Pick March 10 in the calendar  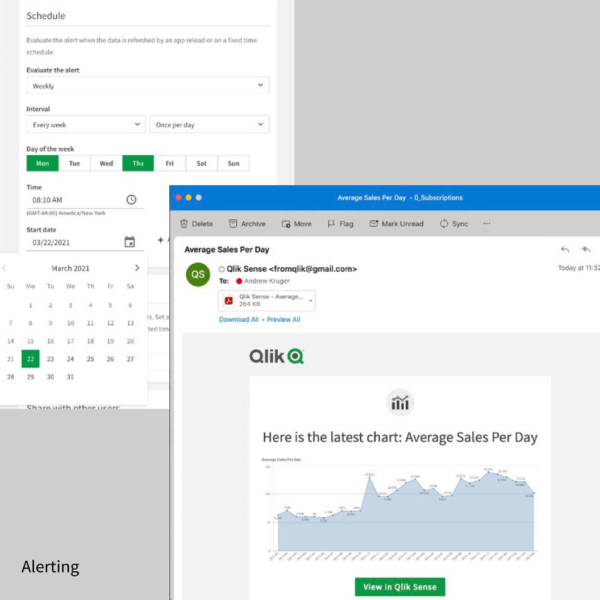point(70,323)
